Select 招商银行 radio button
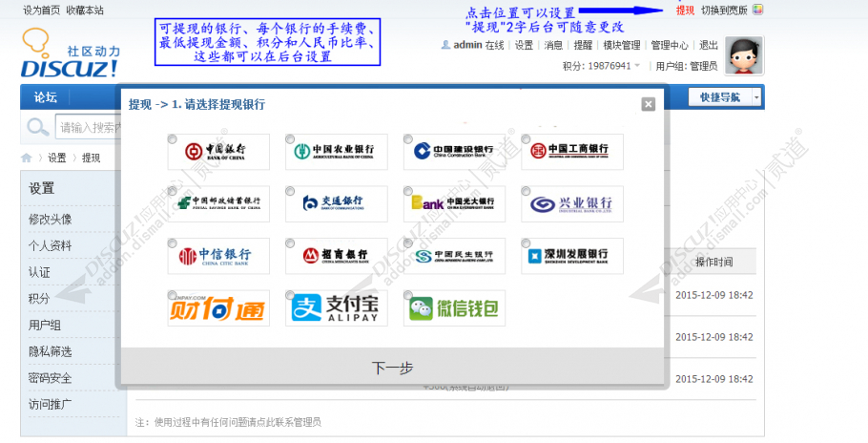The image size is (868, 443). (290, 243)
